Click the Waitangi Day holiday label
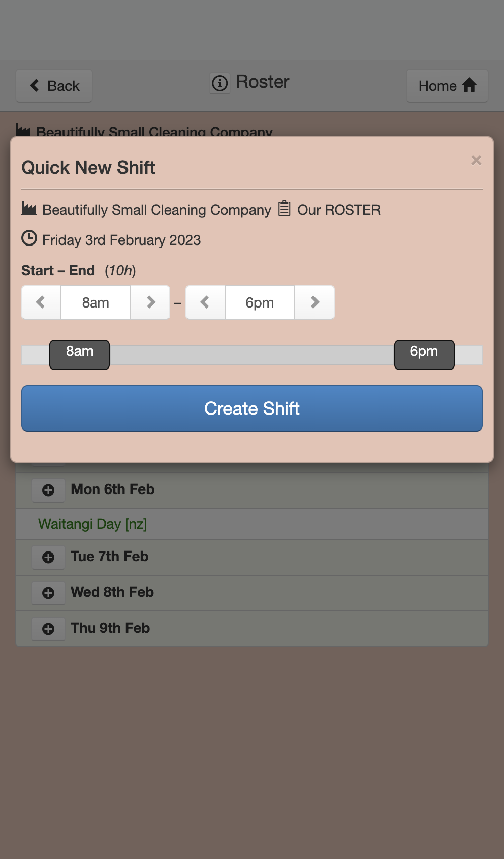 point(93,524)
